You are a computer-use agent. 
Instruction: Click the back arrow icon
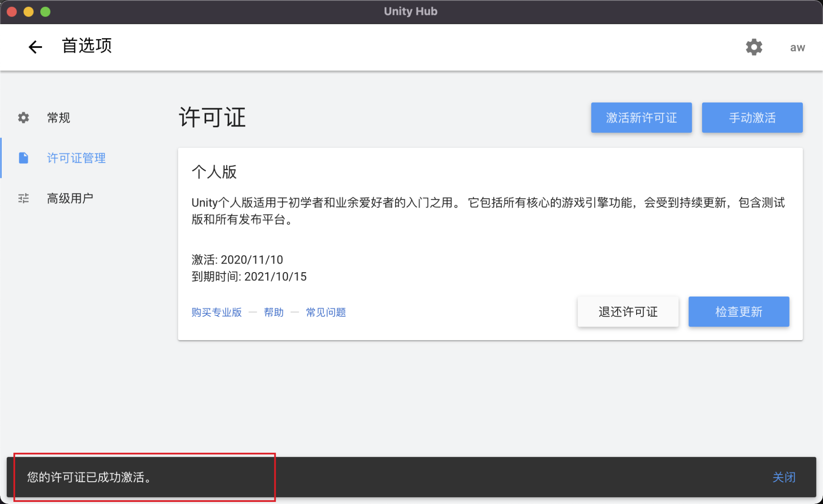(x=35, y=47)
